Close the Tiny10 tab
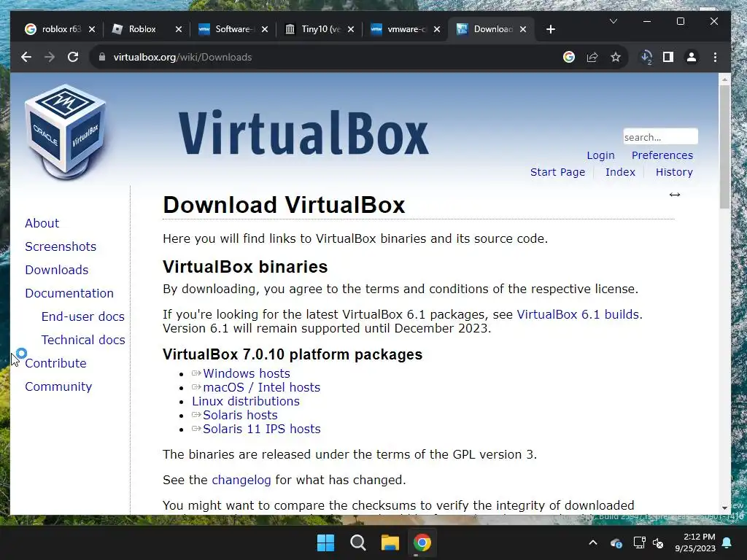This screenshot has width=747, height=560. (351, 29)
